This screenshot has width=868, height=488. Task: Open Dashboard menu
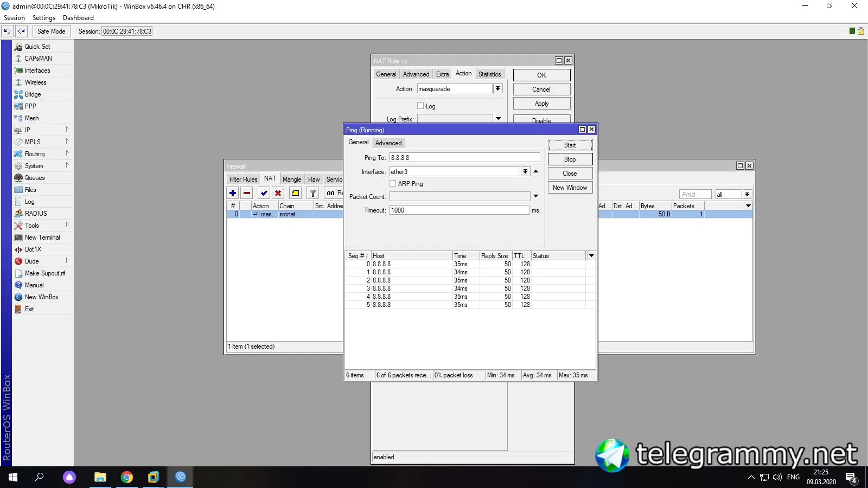[x=78, y=18]
